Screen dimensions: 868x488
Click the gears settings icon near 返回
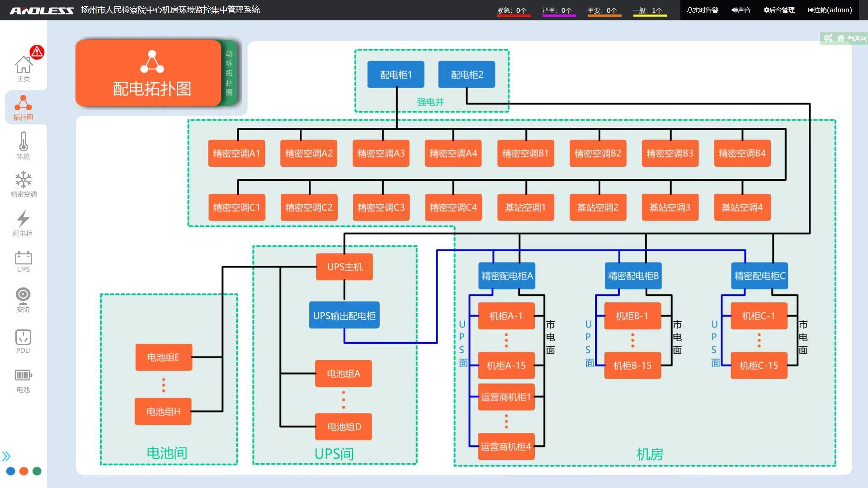pos(828,38)
